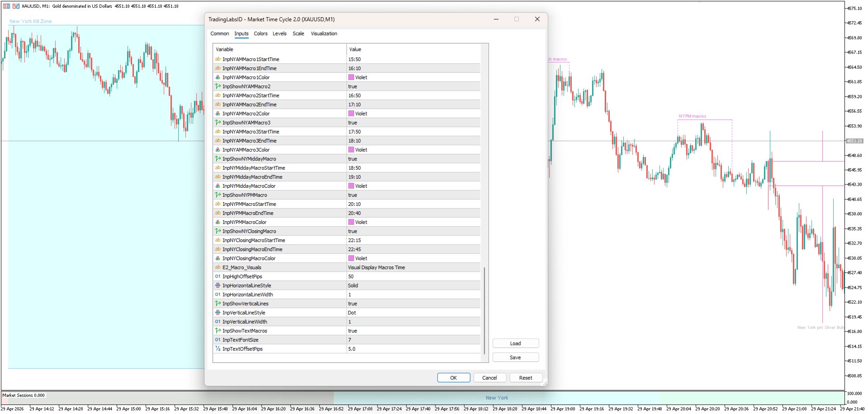The image size is (868, 414).
Task: Click the color icon of InpNYAMMacro3Color
Action: tap(218, 150)
